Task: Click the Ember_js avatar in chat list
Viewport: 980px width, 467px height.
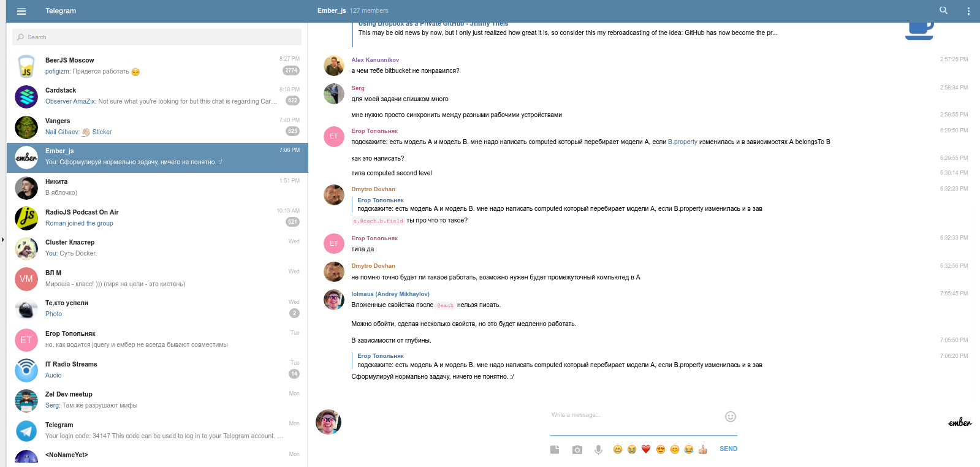Action: pos(26,158)
